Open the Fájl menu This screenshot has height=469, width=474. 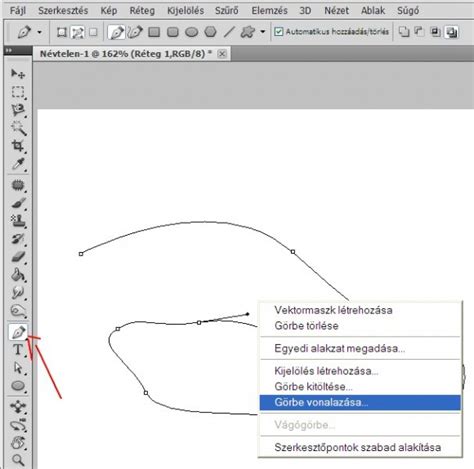pyautogui.click(x=18, y=11)
